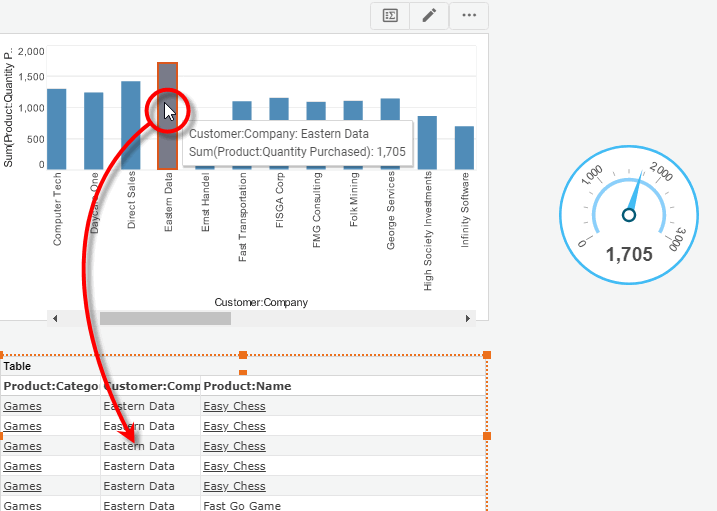Open the first Games link in table
717x511 pixels.
tap(22, 406)
